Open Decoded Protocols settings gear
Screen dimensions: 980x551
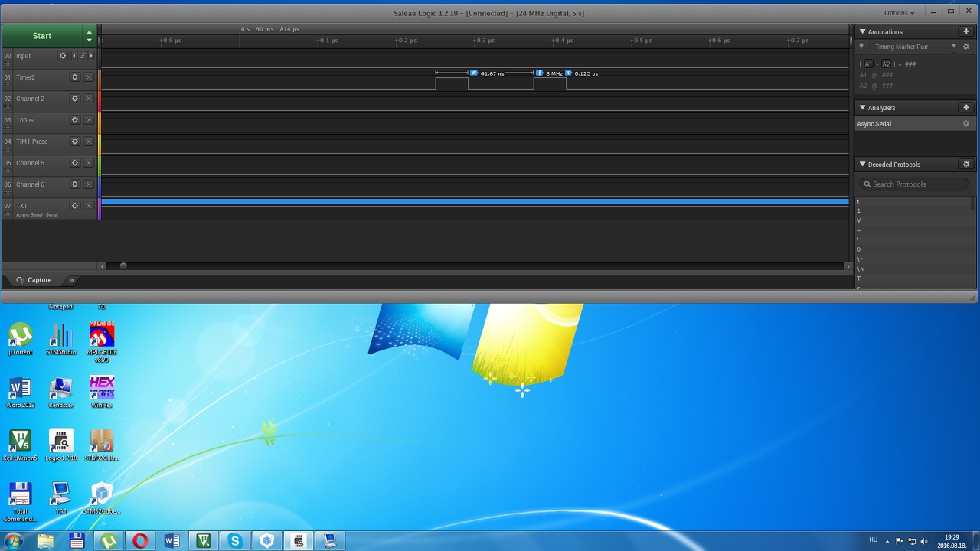point(966,165)
